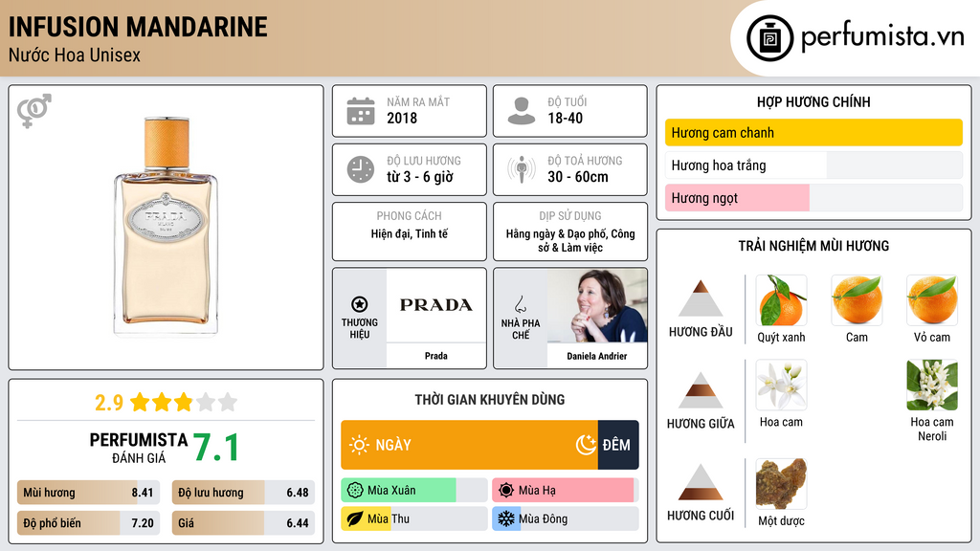Click the star badge icon above Thương hiệu
This screenshot has width=980, height=551.
[360, 304]
